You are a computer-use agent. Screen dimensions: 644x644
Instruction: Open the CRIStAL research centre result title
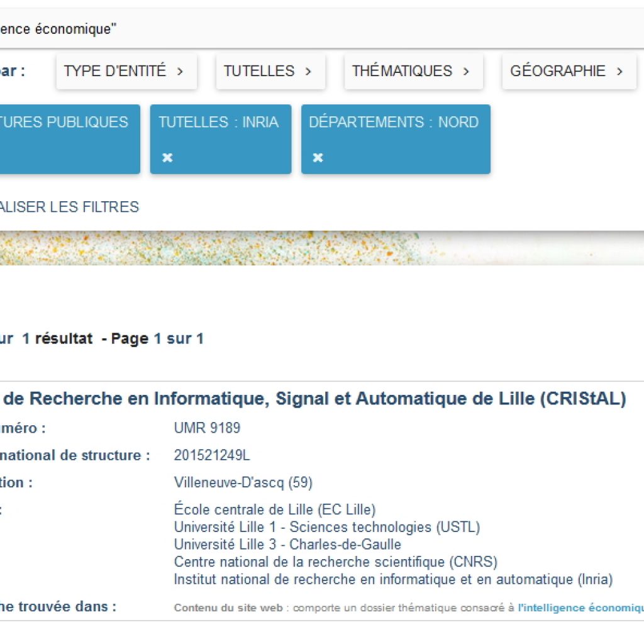coord(313,398)
